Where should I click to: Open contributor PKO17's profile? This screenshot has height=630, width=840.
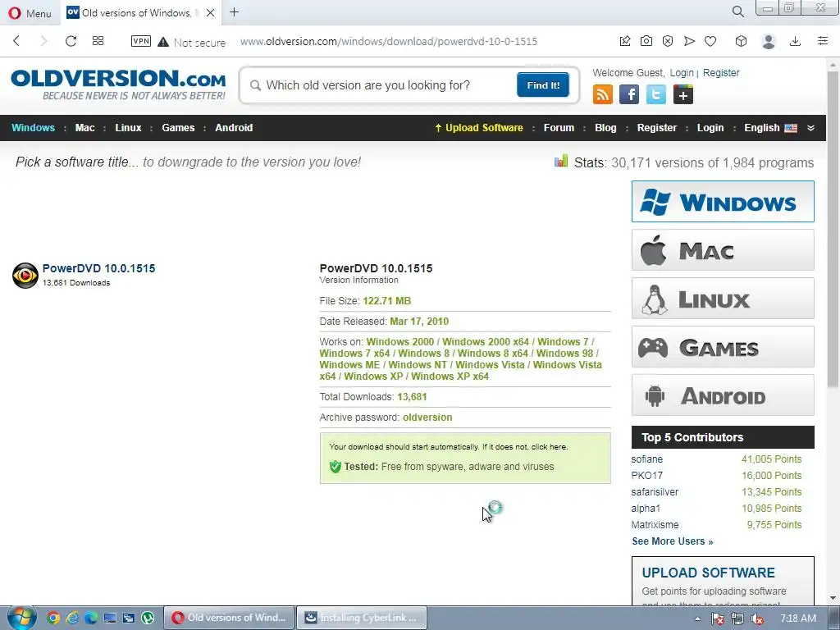point(646,476)
